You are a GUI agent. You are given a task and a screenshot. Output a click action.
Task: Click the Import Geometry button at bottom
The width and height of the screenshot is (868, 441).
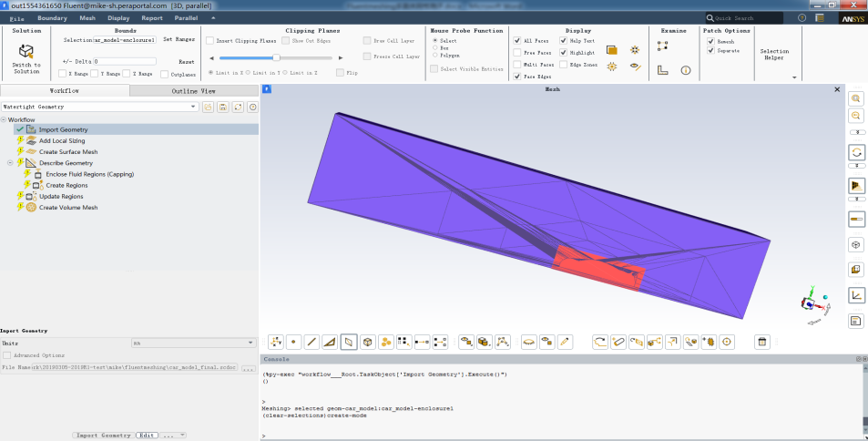(x=104, y=436)
